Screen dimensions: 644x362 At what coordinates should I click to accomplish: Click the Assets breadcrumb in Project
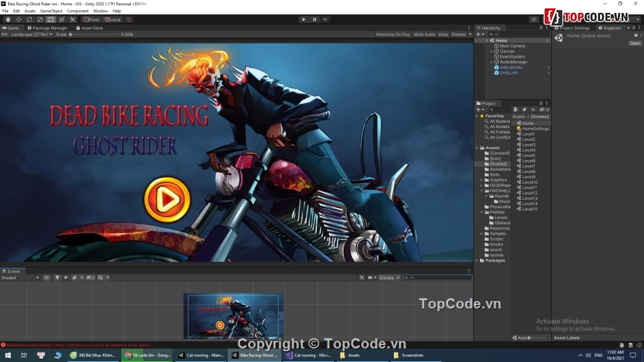click(x=519, y=117)
